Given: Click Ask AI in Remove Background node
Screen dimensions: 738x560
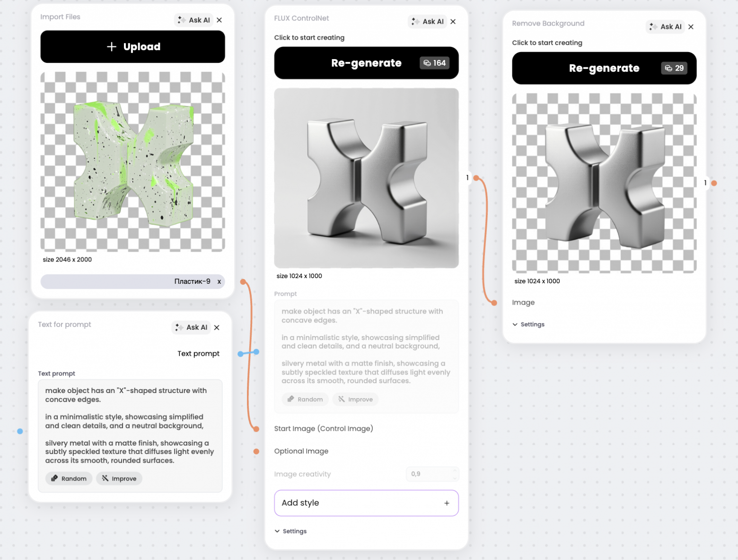Looking at the screenshot, I should 666,27.
